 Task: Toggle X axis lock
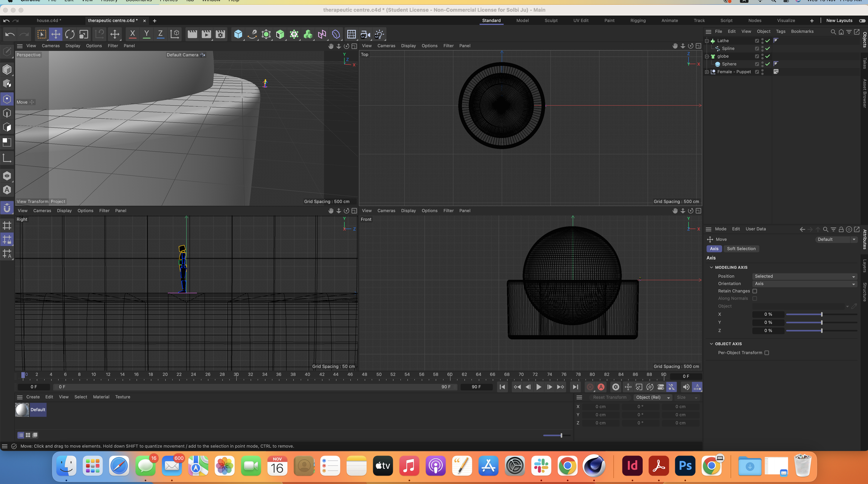click(132, 34)
